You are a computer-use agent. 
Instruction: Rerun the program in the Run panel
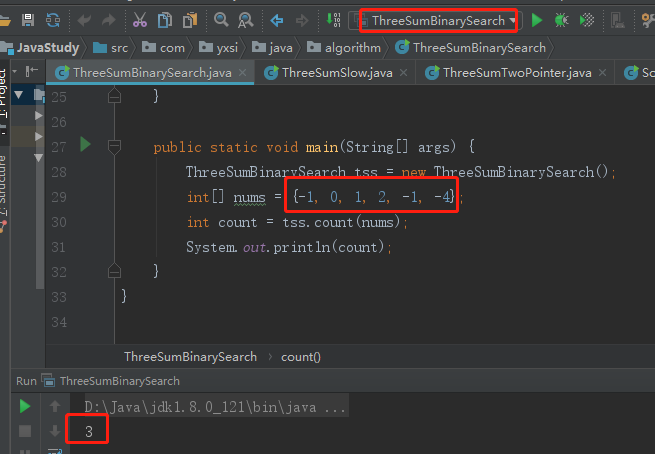(25, 406)
